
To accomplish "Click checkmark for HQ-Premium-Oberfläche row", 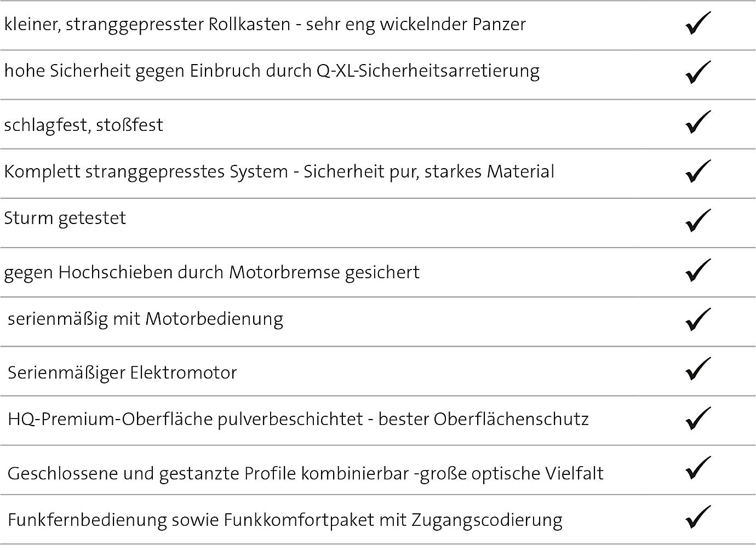I will click(x=698, y=418).
